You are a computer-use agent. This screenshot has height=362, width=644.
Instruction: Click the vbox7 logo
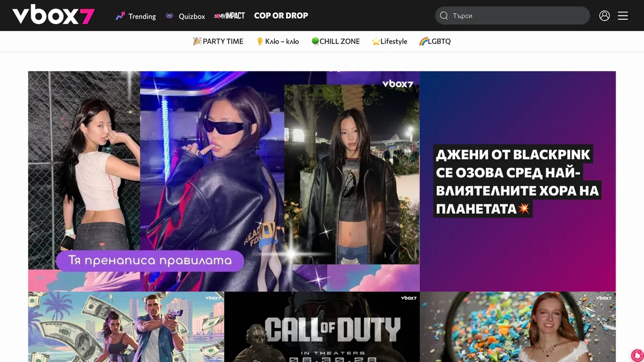[x=54, y=16]
